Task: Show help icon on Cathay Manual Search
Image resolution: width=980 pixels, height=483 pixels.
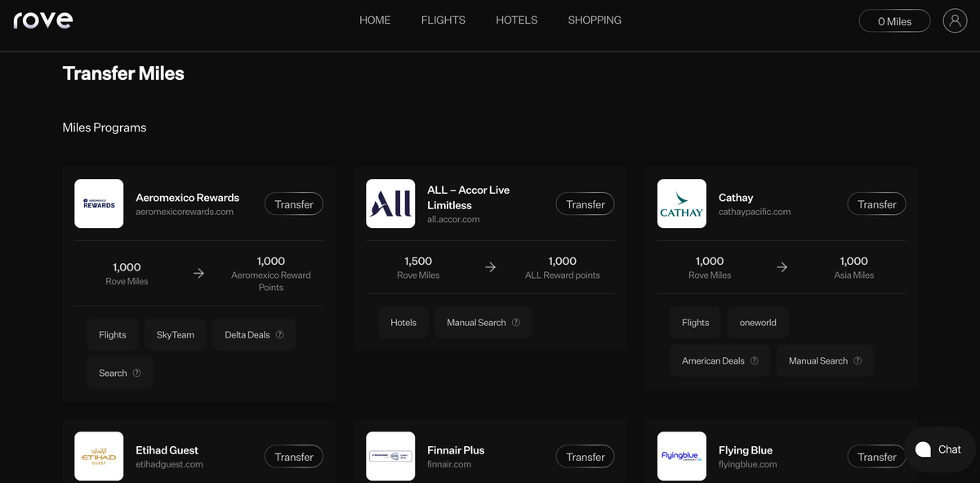Action: pos(857,360)
